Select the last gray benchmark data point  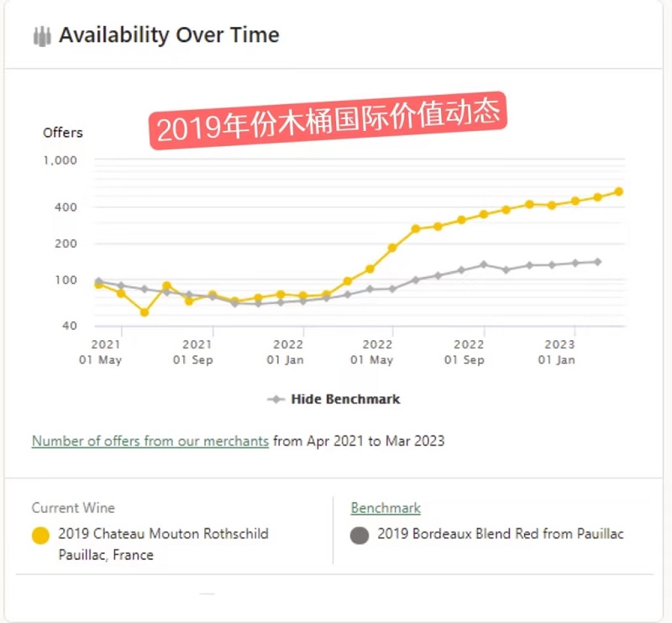(x=597, y=262)
